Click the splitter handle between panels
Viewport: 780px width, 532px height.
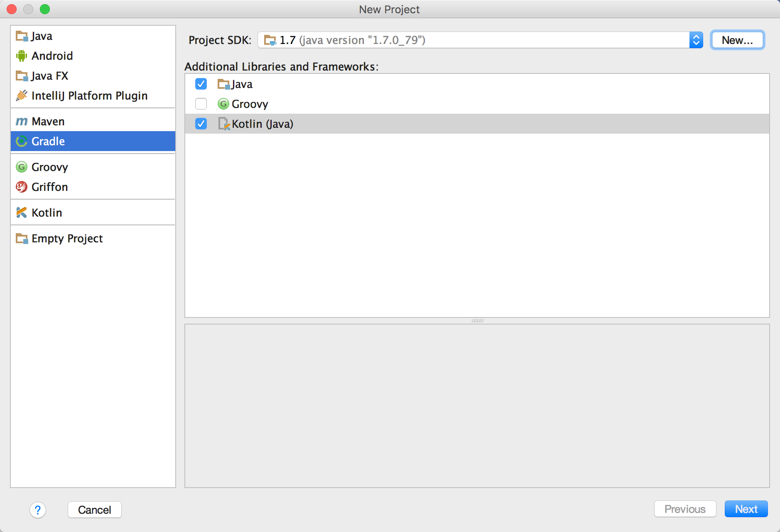[x=477, y=321]
